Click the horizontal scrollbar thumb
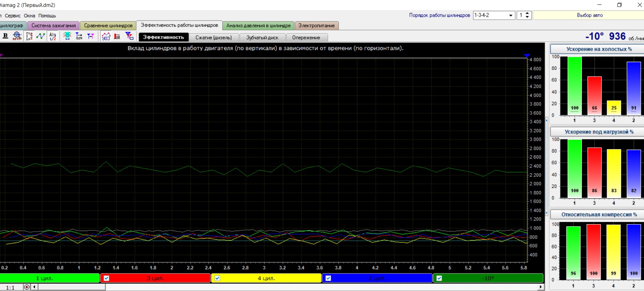The width and height of the screenshot is (644, 291). (x=71, y=287)
